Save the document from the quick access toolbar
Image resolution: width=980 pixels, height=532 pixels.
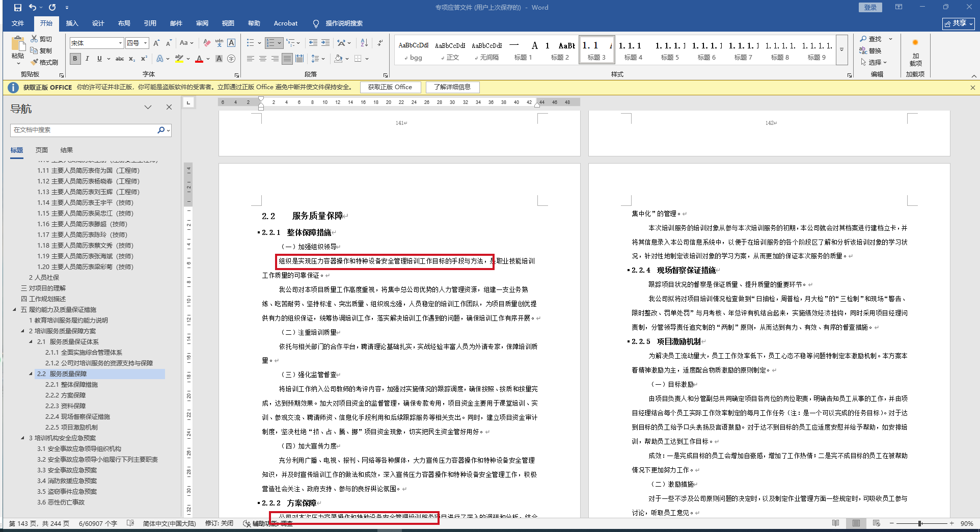tap(18, 8)
